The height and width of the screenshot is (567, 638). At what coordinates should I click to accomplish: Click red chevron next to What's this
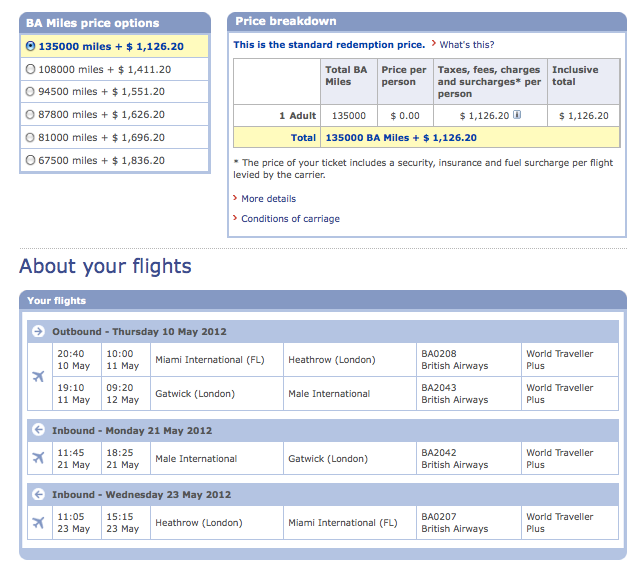(434, 44)
